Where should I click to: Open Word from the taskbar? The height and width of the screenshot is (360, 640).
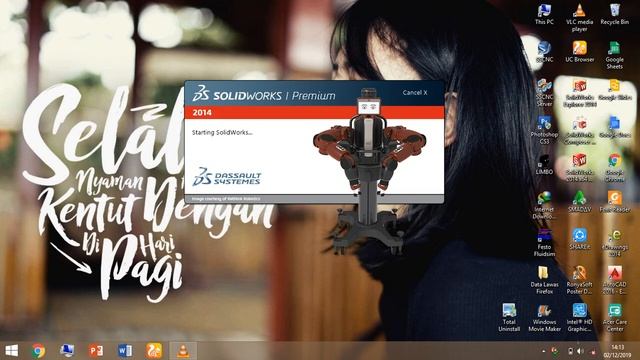[125, 351]
